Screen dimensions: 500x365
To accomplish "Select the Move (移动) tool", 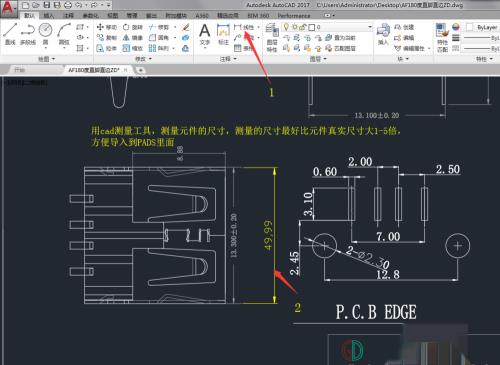I will pyautogui.click(x=107, y=27).
